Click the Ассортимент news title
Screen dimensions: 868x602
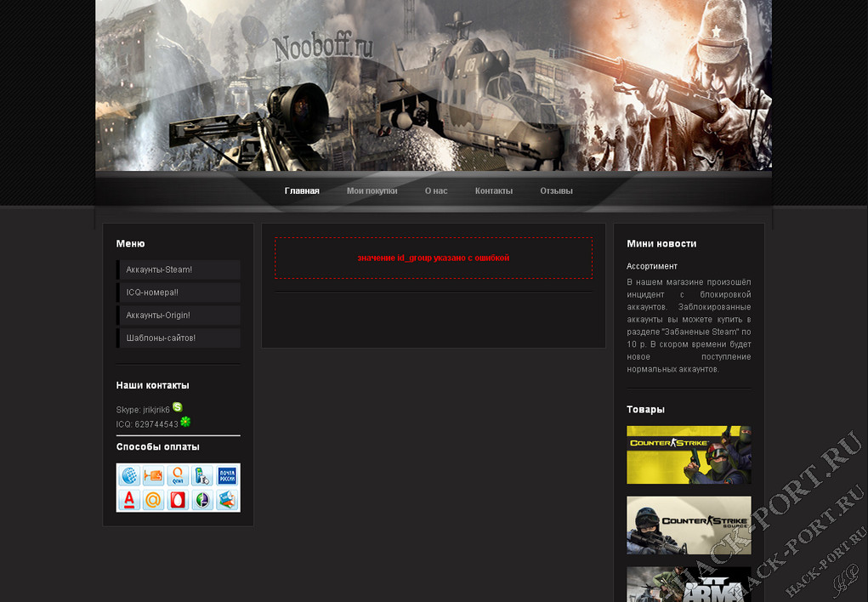coord(651,266)
